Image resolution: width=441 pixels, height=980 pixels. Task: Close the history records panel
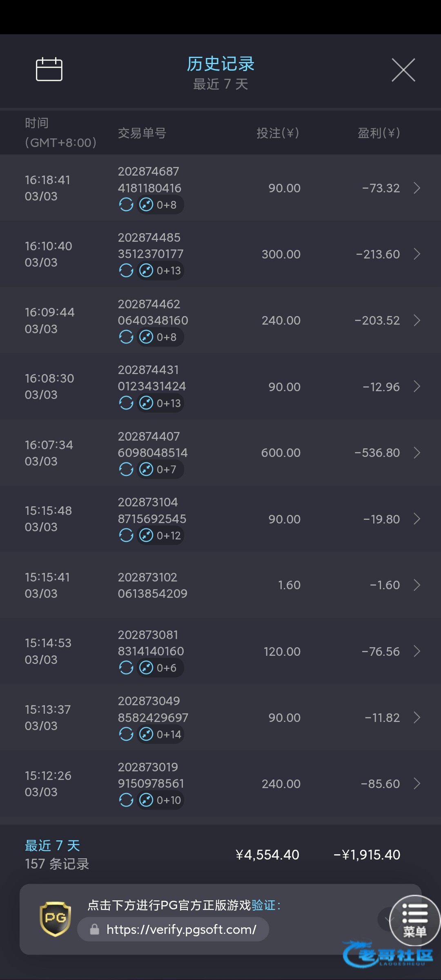point(403,70)
